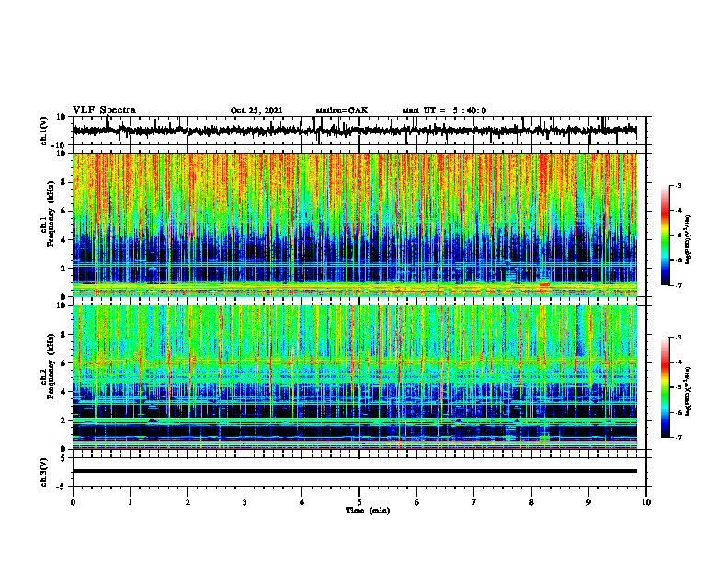Click time axis tick label 9

click(588, 502)
